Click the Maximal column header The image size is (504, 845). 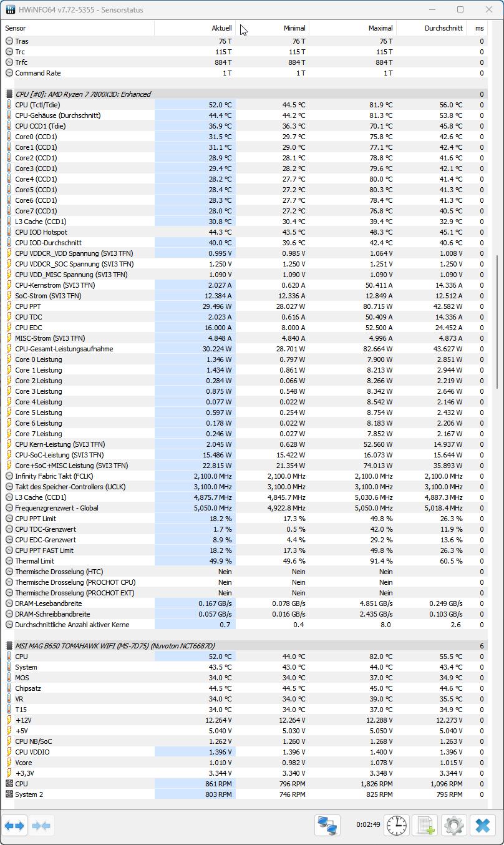[352, 28]
